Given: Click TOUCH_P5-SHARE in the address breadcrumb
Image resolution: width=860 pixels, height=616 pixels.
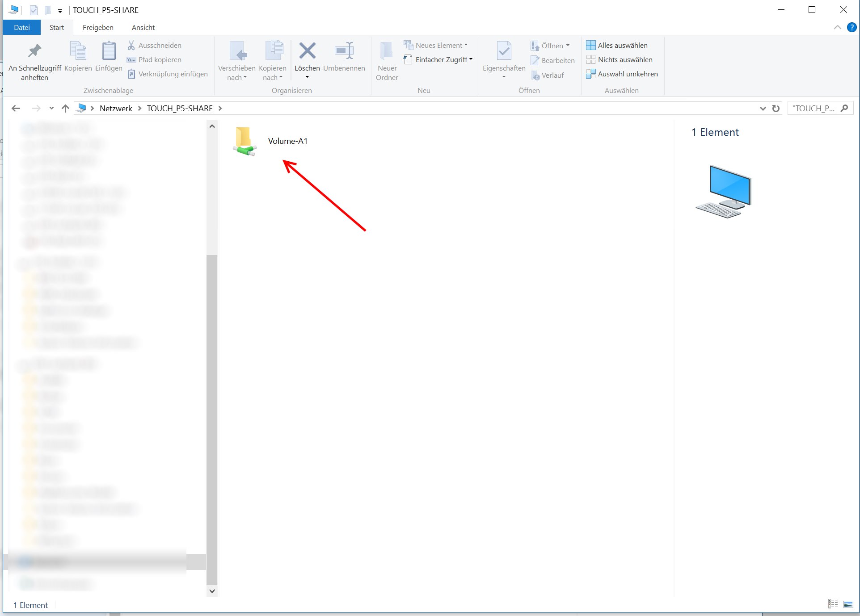Looking at the screenshot, I should [180, 108].
